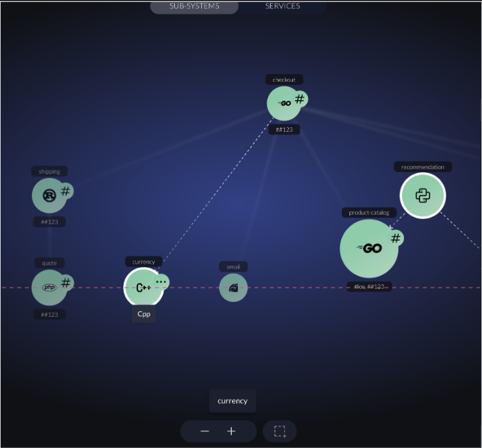The height and width of the screenshot is (448, 482).
Task: Click the ##123 tag under checkout
Action: pyautogui.click(x=283, y=129)
